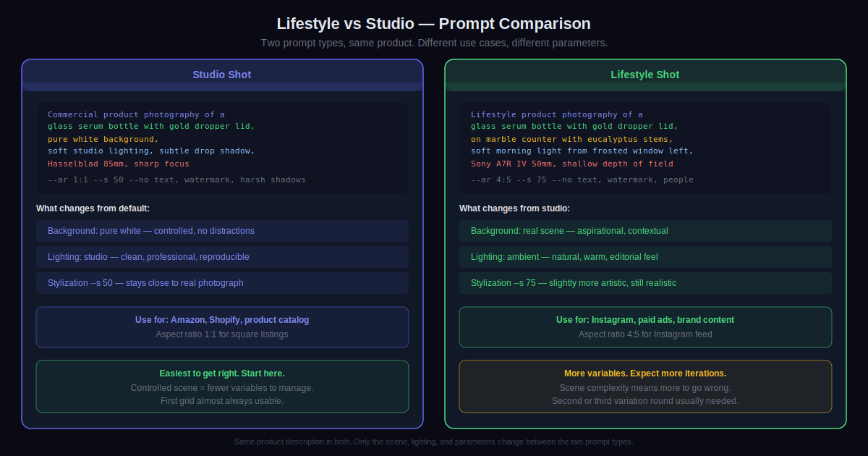Click the 'Use for: Amazon, Shopify' box
Image resolution: width=868 pixels, height=456 pixels.
coord(222,327)
